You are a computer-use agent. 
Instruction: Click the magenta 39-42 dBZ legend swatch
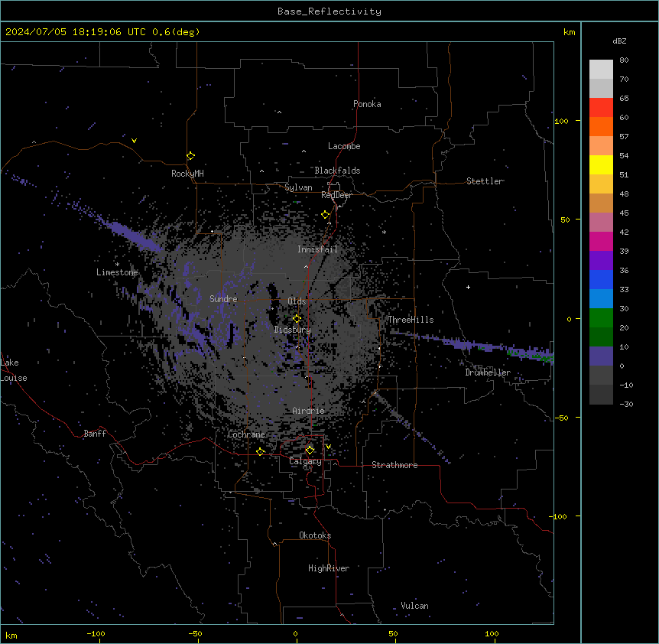(x=601, y=241)
